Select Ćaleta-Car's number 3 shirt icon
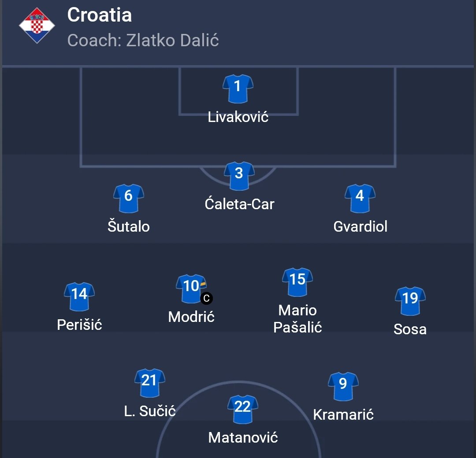Screen dimensions: 476x458 coord(239,176)
